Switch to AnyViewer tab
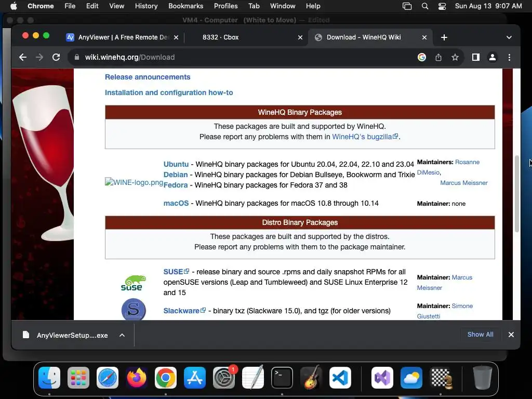The height and width of the screenshot is (399, 532). (x=122, y=37)
